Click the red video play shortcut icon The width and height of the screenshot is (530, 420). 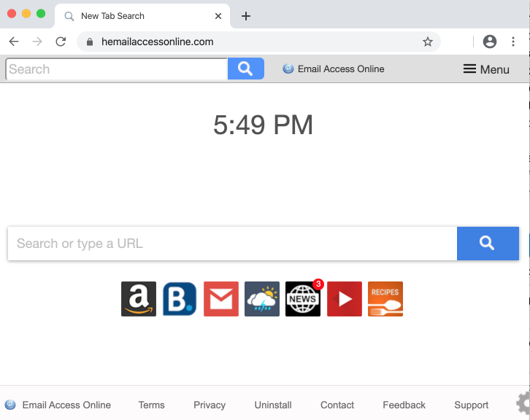point(345,299)
